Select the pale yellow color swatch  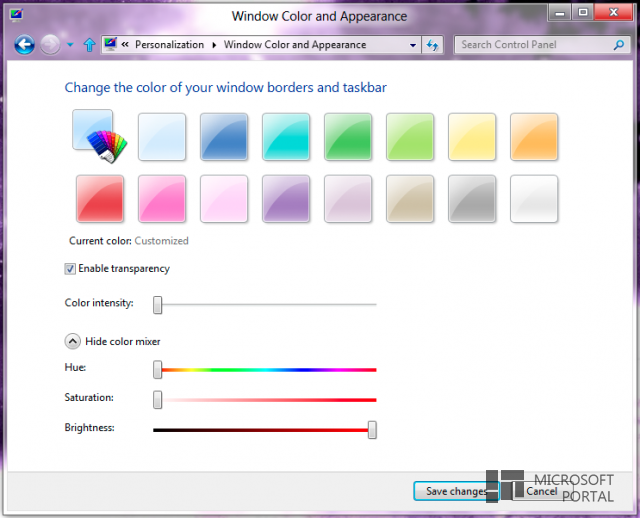(472, 137)
